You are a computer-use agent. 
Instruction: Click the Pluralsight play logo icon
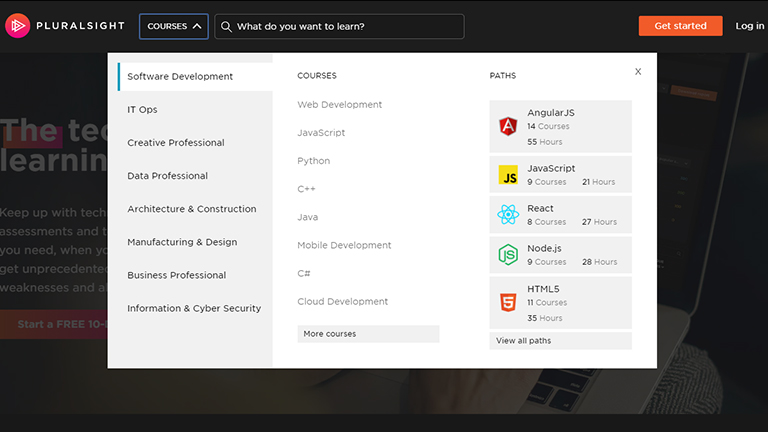18,25
